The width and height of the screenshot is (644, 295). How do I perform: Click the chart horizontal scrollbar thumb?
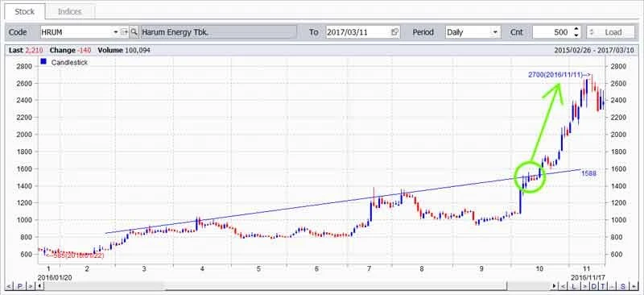point(336,286)
